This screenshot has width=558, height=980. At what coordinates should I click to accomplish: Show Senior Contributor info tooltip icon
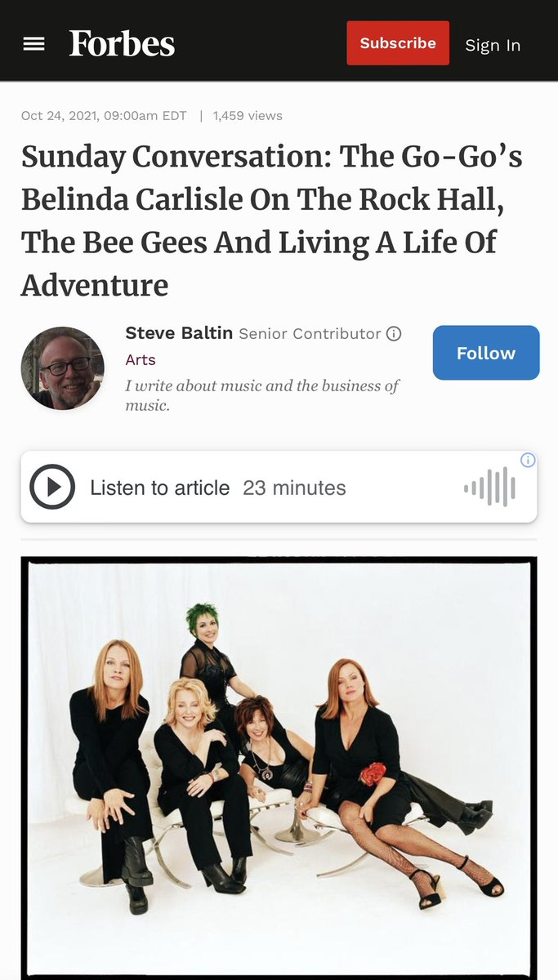click(x=394, y=333)
